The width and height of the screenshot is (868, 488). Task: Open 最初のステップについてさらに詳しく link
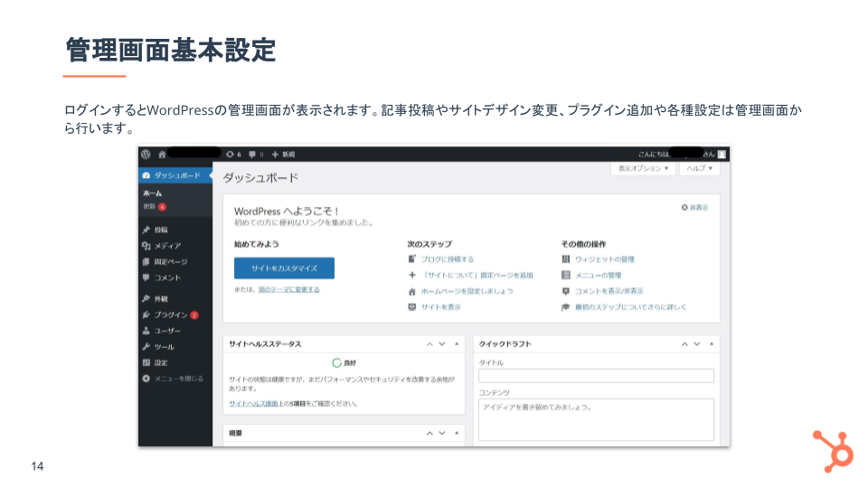[x=630, y=307]
